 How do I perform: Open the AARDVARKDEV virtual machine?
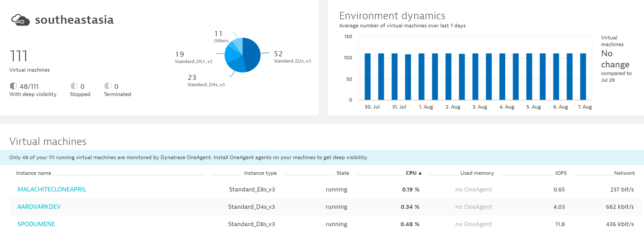pos(39,207)
